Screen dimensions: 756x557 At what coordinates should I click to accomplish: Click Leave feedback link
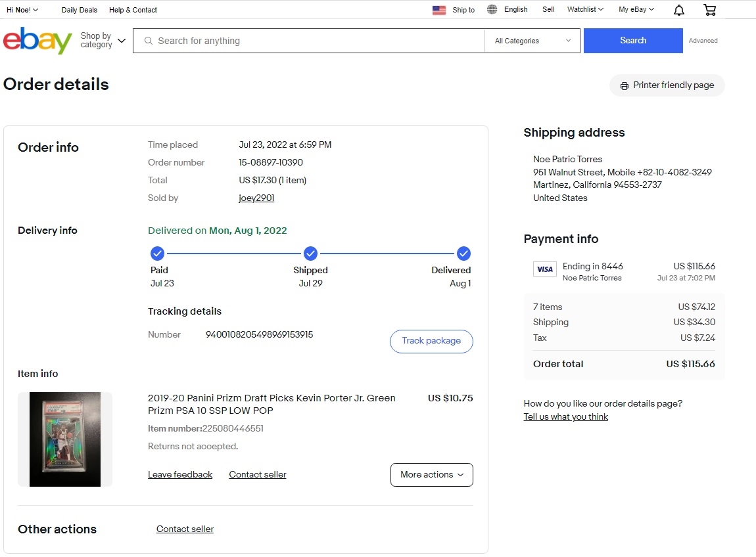point(180,475)
